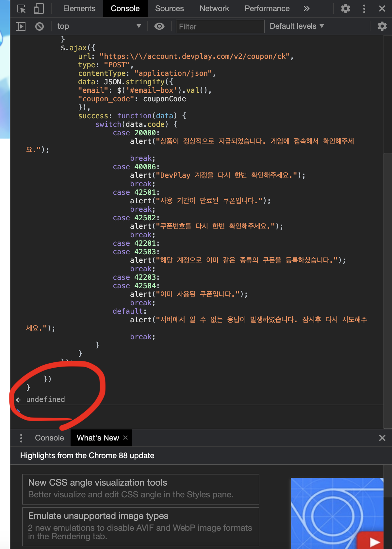Toggle the device toolbar icon

pyautogui.click(x=39, y=9)
